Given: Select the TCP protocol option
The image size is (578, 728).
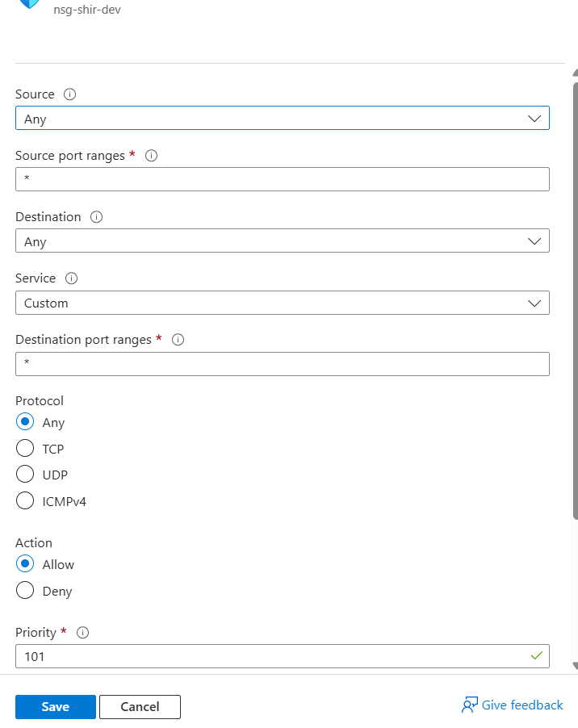Looking at the screenshot, I should 25,448.
